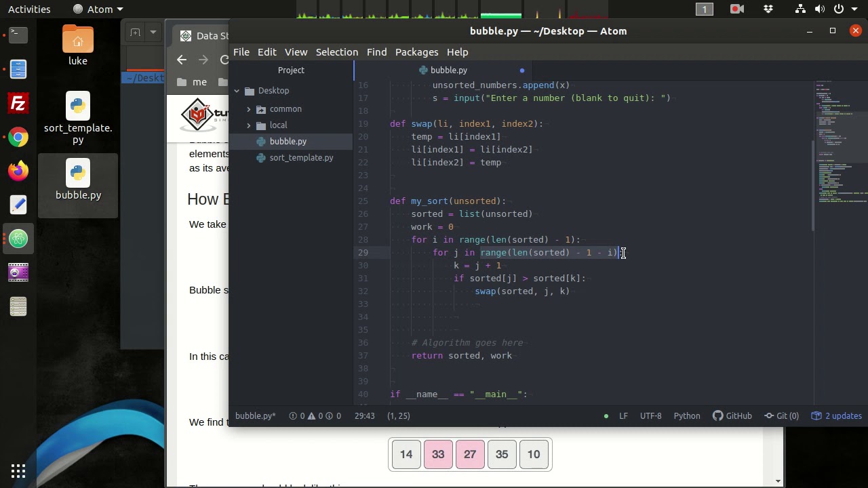Expand the common folder in tree

[249, 109]
